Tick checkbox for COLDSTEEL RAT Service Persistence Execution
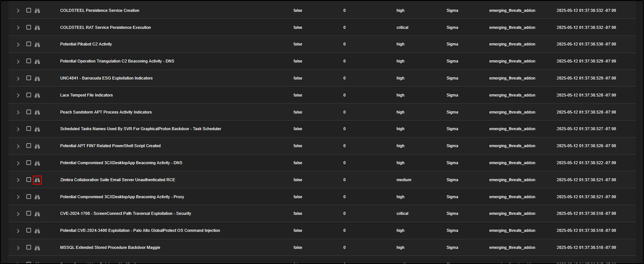This screenshot has height=264, width=644. pyautogui.click(x=28, y=27)
